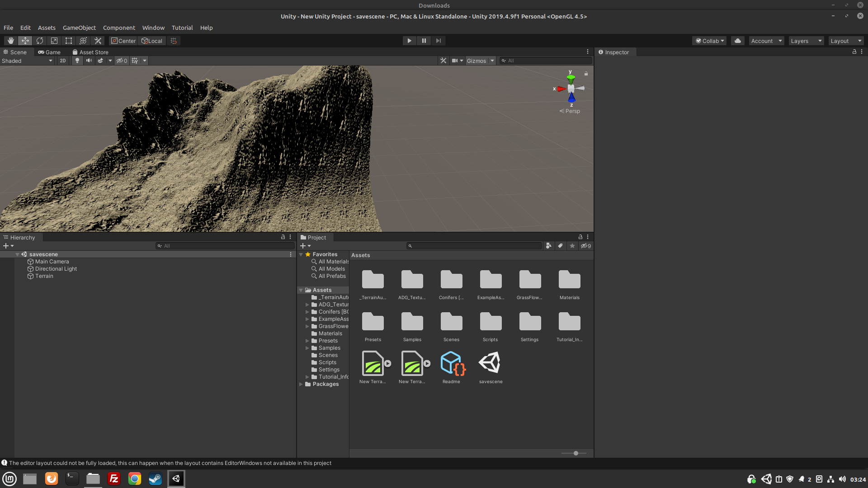This screenshot has width=868, height=488.
Task: Open the Collab dropdown
Action: 709,41
